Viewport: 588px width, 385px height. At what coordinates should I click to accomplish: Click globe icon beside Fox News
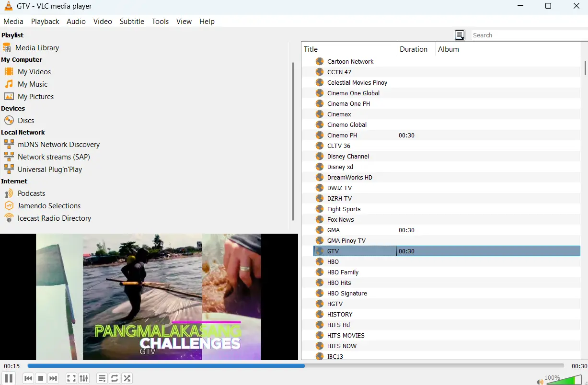click(320, 219)
